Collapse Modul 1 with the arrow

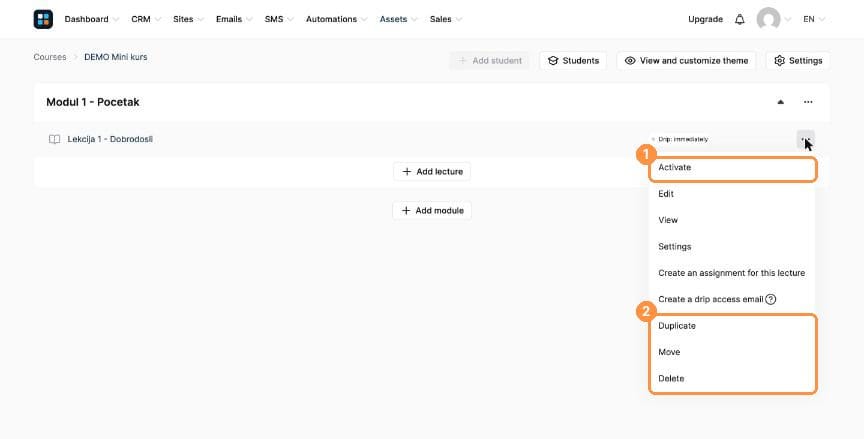[x=780, y=102]
